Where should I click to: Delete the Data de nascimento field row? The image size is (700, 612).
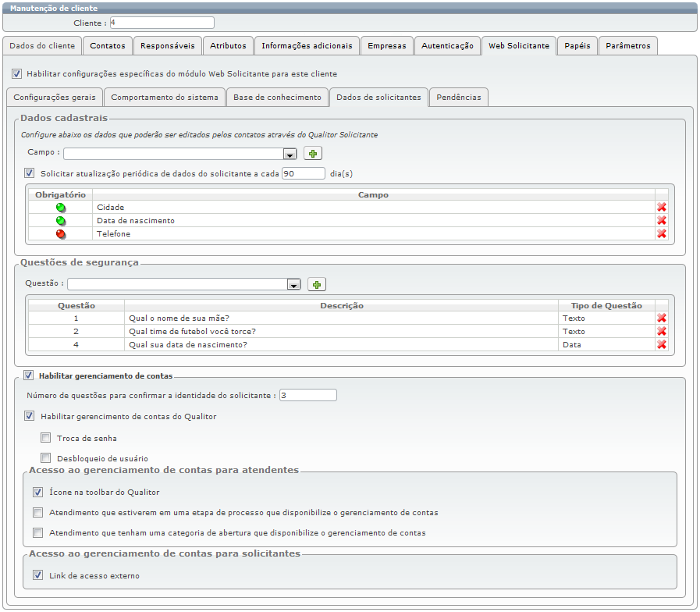(x=662, y=221)
